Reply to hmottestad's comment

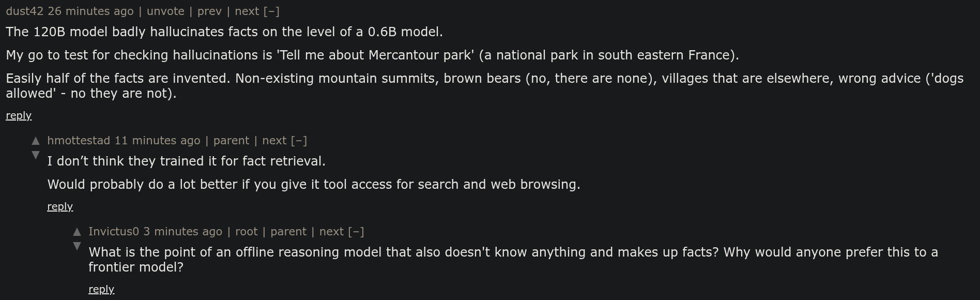tap(60, 207)
